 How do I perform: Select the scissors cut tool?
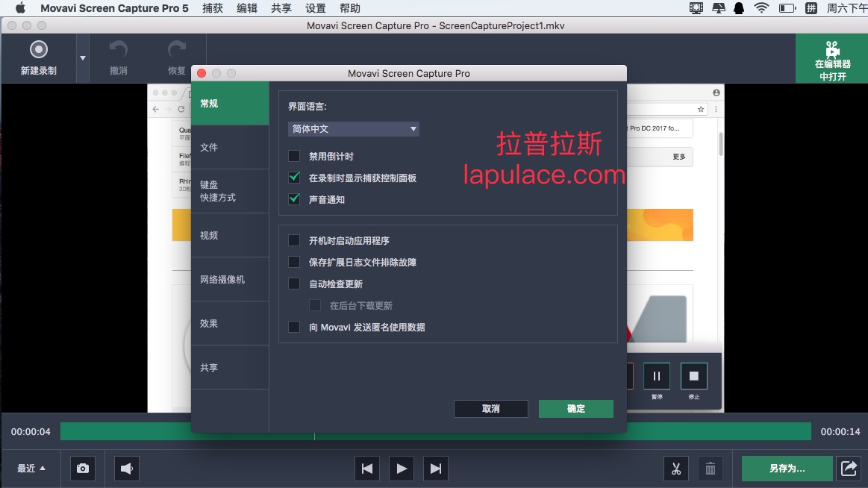pos(676,469)
